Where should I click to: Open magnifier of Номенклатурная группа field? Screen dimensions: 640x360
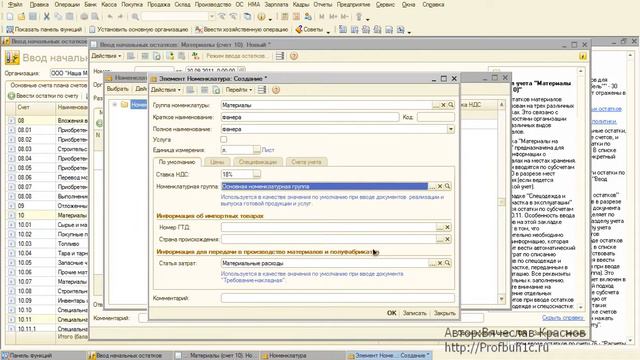click(447, 186)
